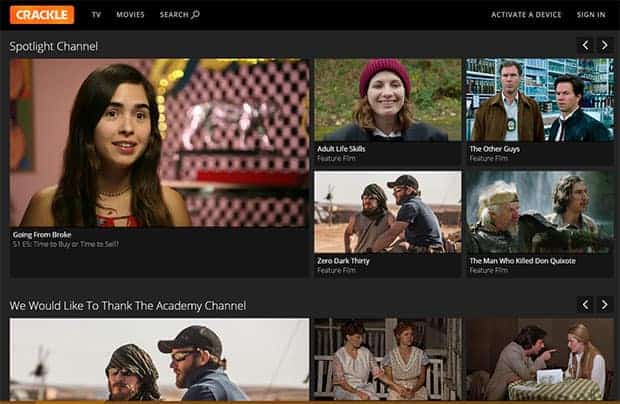The height and width of the screenshot is (404, 620).
Task: Open the large Academy Channel featured image
Action: pos(159,359)
